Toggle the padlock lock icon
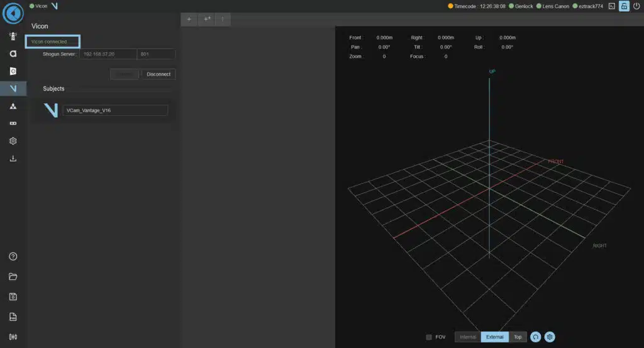 coord(624,6)
